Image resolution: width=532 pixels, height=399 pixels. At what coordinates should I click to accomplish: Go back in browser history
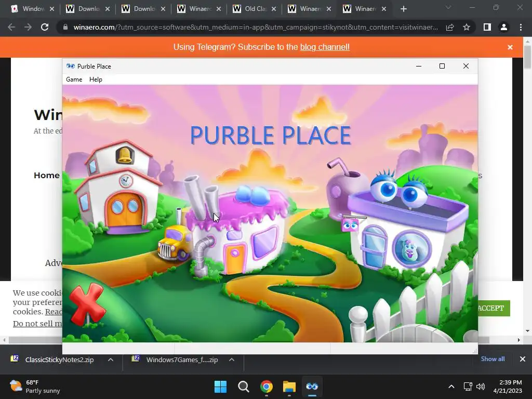pos(11,27)
